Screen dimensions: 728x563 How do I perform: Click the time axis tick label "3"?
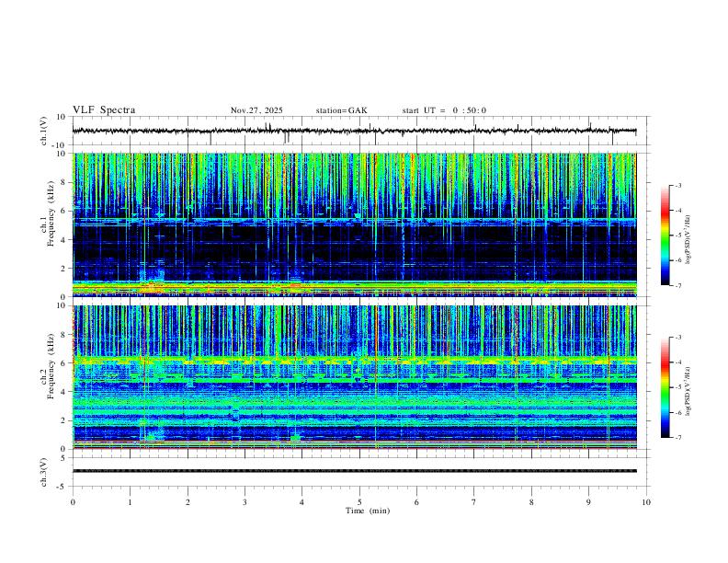[x=245, y=502]
